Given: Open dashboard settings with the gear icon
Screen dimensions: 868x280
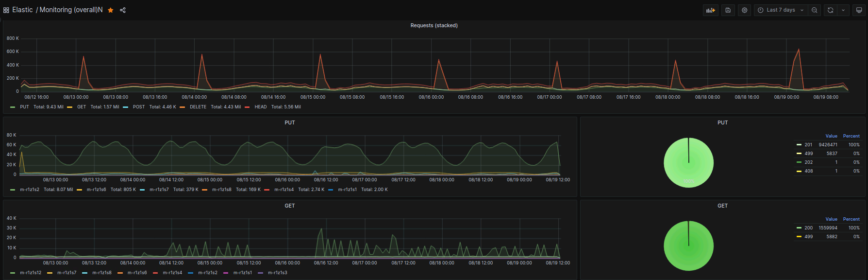Looking at the screenshot, I should (745, 10).
